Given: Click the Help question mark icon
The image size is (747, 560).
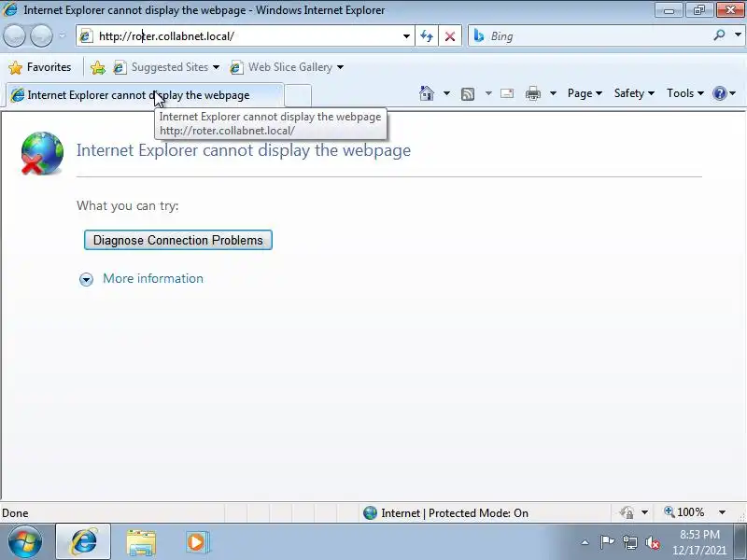Looking at the screenshot, I should tap(719, 93).
